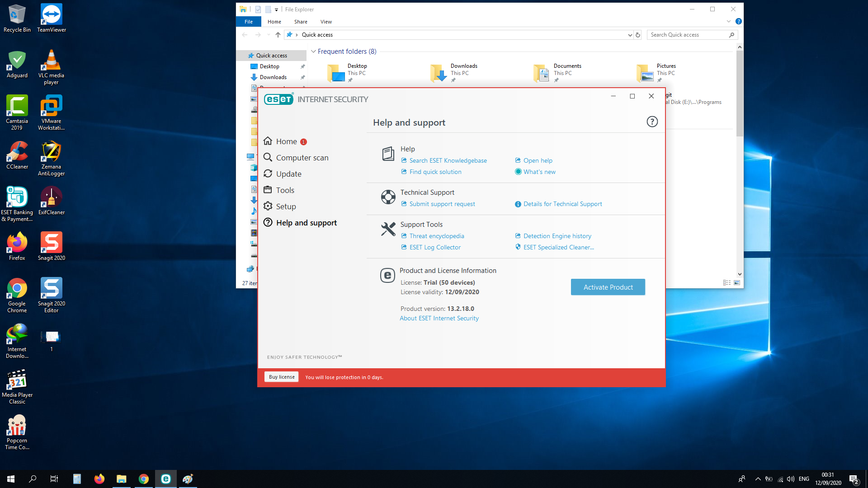The image size is (868, 488).
Task: Show hidden system tray icons
Action: pyautogui.click(x=758, y=479)
